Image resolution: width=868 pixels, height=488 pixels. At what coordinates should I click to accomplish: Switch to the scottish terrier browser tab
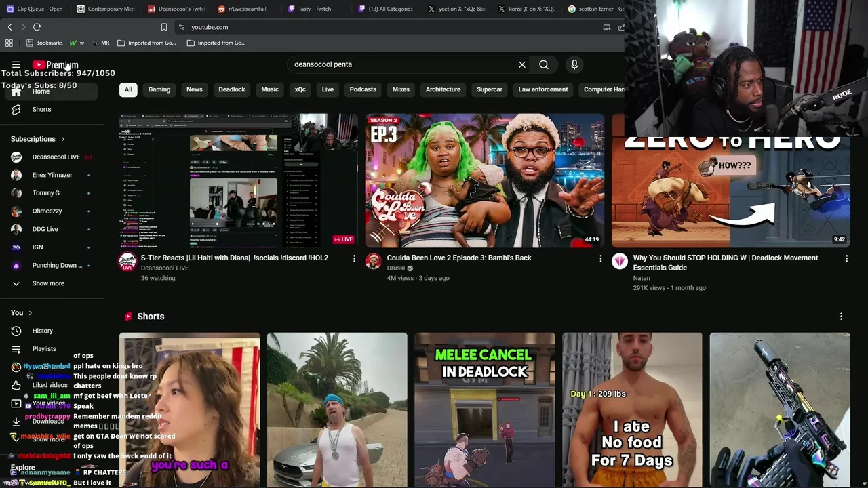[597, 9]
